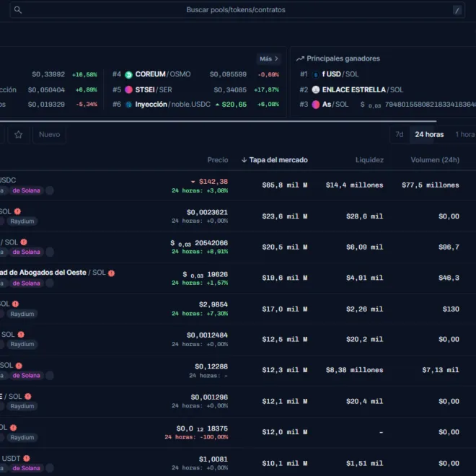This screenshot has height=476, width=476.
Task: Sort by the Precio column header
Action: coord(218,160)
